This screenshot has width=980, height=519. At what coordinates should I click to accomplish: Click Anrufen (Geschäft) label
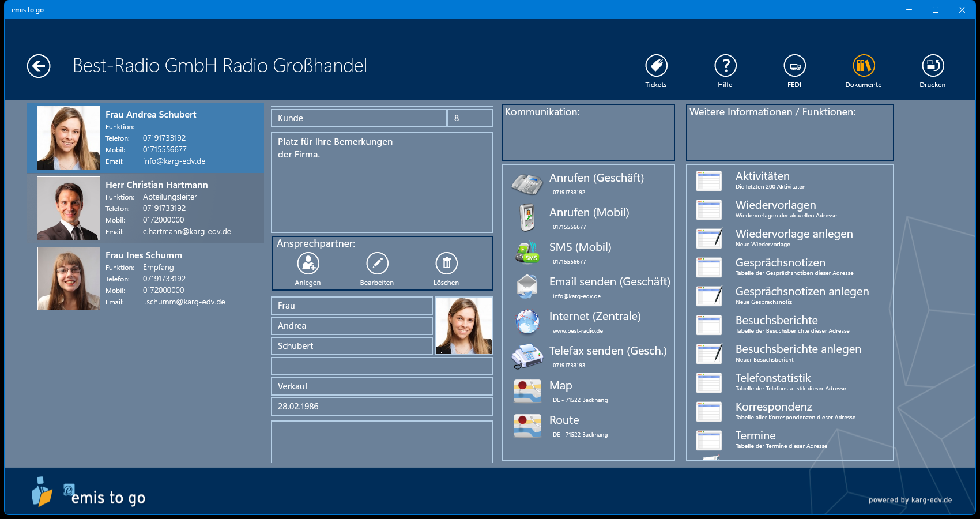pos(597,178)
